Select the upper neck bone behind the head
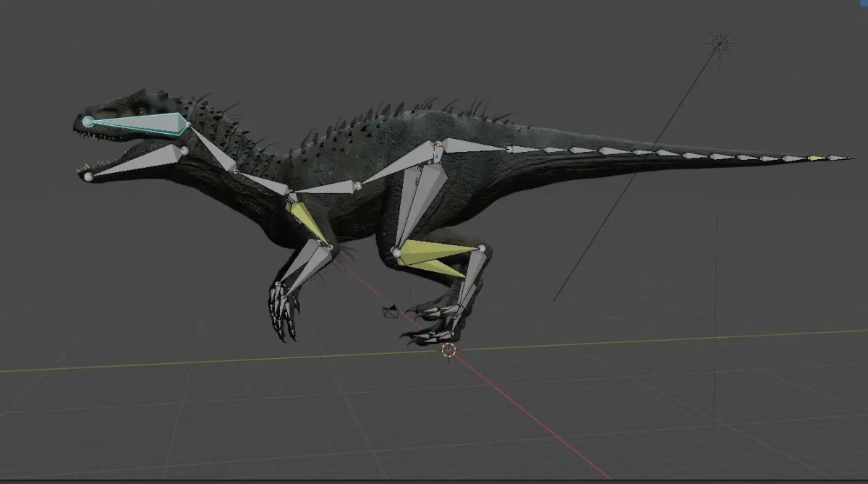The image size is (868, 484). coord(214,150)
